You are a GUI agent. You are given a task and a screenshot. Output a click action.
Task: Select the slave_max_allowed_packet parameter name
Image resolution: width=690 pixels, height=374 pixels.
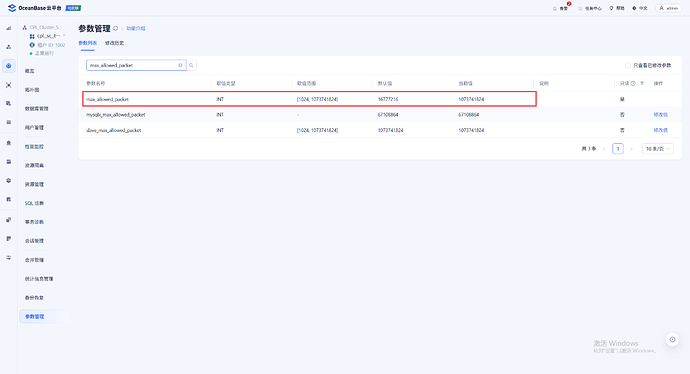[114, 130]
